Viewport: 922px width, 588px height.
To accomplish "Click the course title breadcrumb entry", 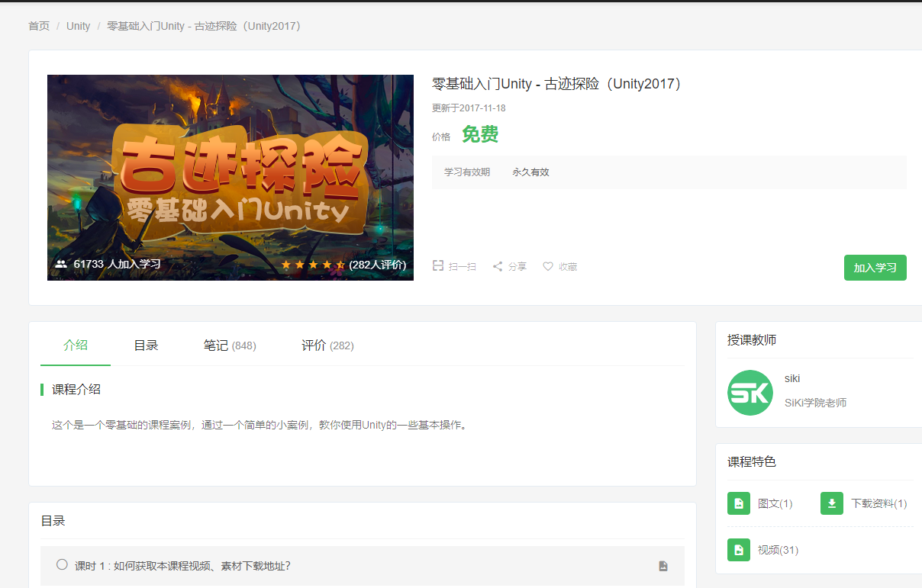I will 206,26.
